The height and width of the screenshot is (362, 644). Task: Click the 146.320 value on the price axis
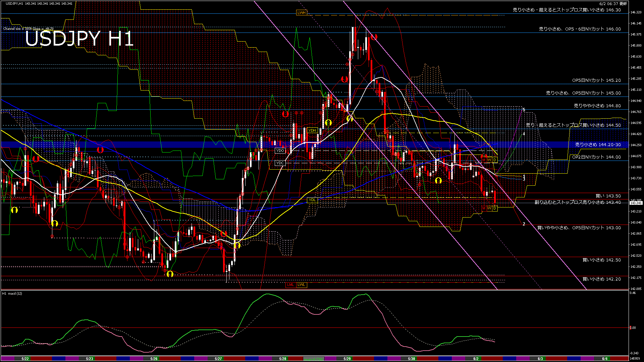[x=636, y=12]
